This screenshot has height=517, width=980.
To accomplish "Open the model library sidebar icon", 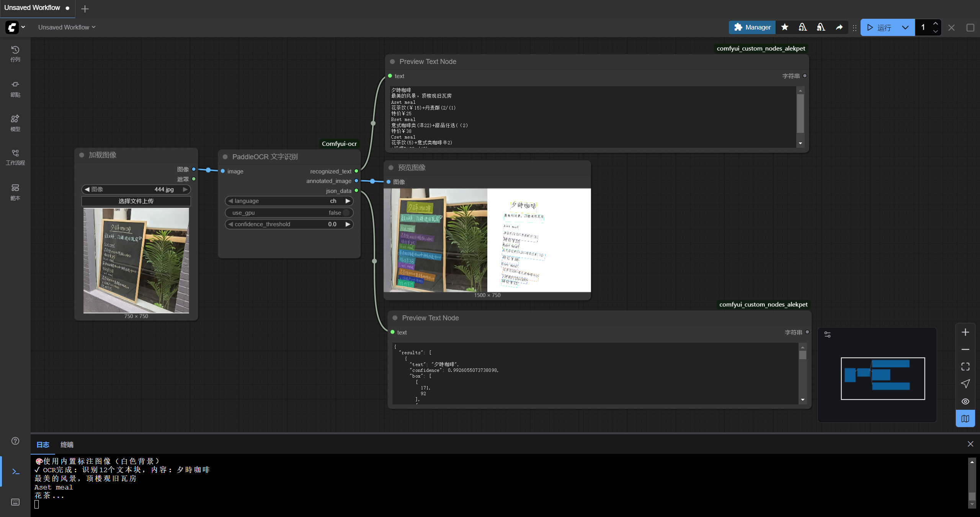I will [x=15, y=123].
